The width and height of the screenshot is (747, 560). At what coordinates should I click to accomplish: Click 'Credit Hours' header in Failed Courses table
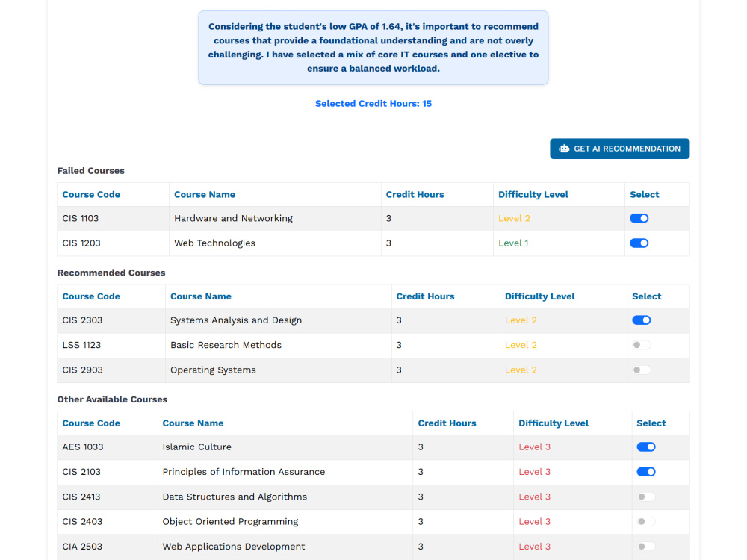tap(415, 194)
